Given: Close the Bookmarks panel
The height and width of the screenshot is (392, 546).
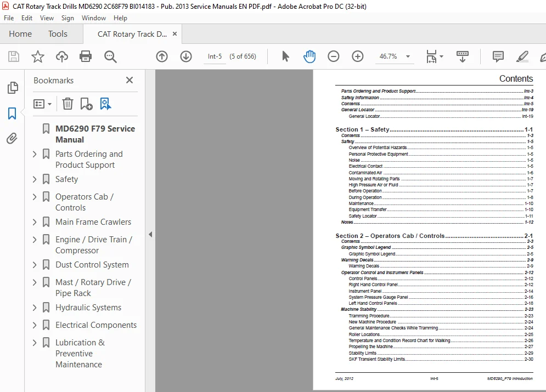Looking at the screenshot, I should (x=130, y=81).
